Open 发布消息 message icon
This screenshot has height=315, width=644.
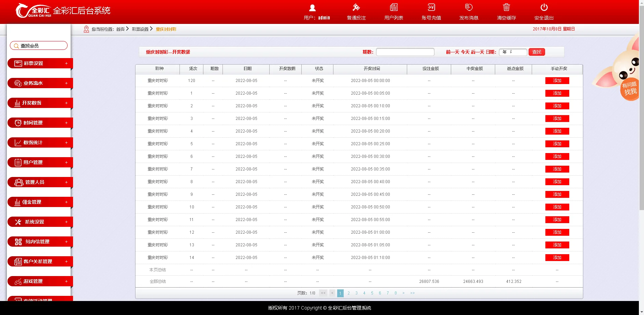tap(469, 7)
